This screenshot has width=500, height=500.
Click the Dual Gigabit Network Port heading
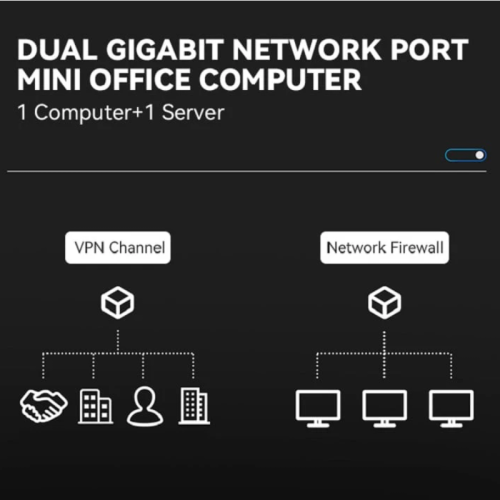point(243,50)
